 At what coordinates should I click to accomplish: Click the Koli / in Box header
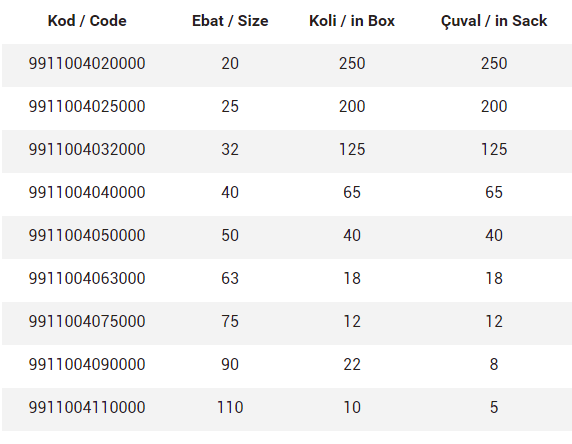coord(352,21)
